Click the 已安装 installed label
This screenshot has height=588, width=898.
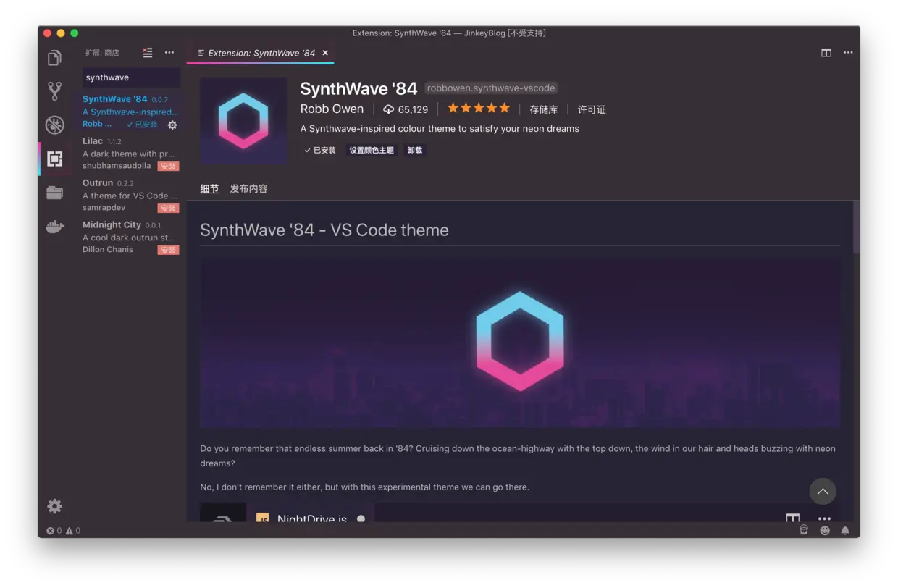[320, 150]
